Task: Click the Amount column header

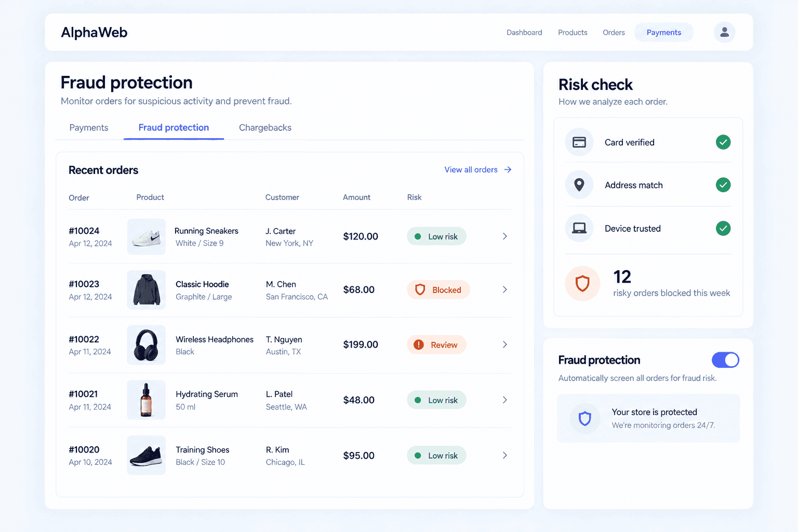Action: [x=356, y=197]
